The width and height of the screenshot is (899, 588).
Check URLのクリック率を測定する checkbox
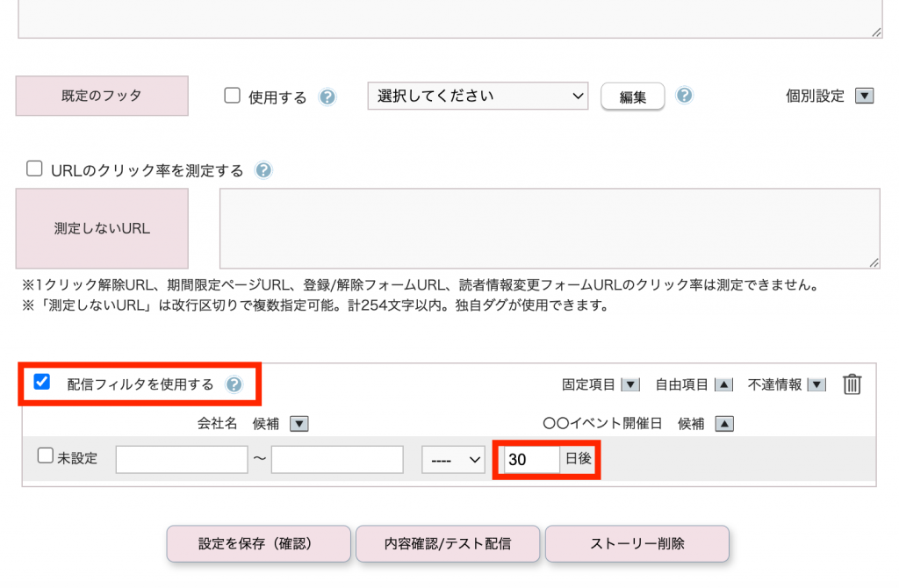[34, 169]
